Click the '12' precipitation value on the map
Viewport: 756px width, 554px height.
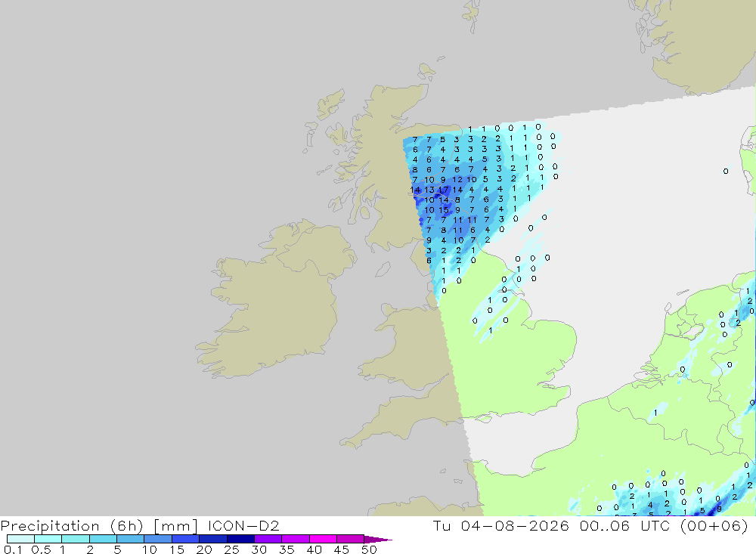click(x=457, y=179)
